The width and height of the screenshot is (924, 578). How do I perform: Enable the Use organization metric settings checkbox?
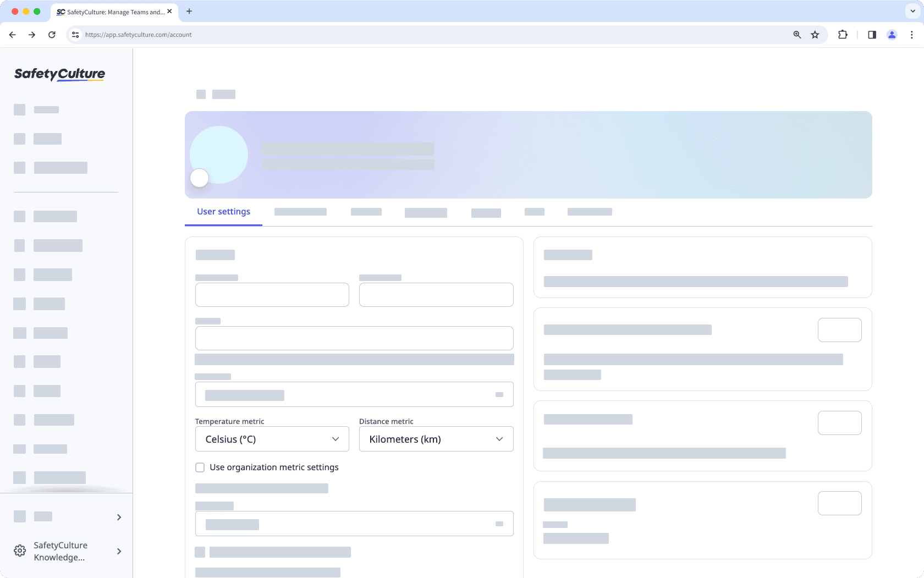(x=200, y=467)
